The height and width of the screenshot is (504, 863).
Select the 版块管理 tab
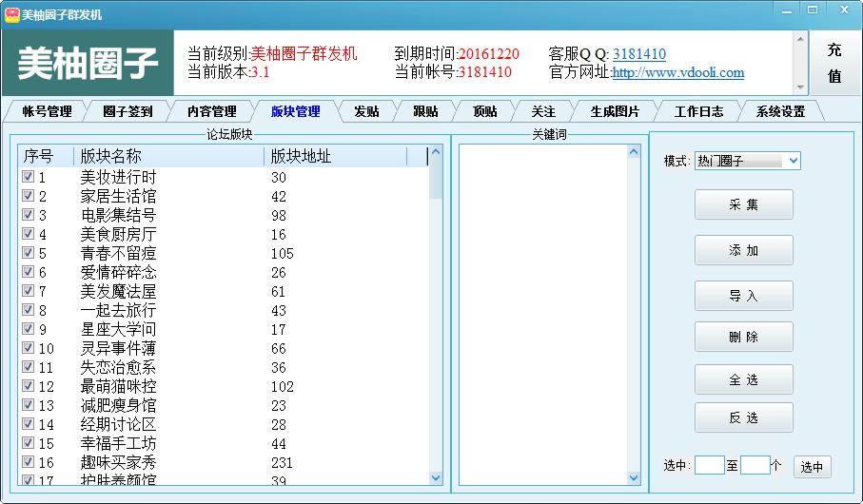click(296, 111)
